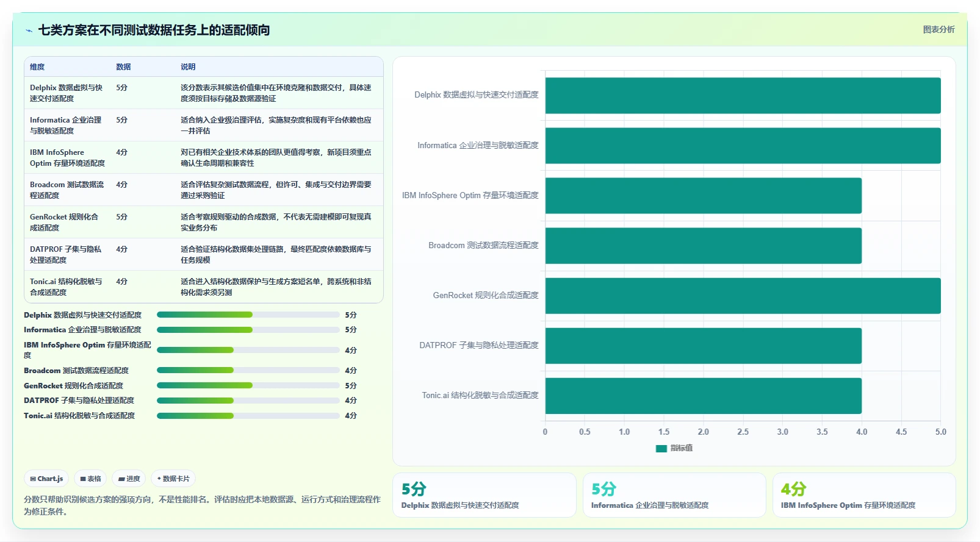This screenshot has width=980, height=542.
Task: Click the Broadcom description 适合评估复杂测试数据流程
Action: [276, 190]
